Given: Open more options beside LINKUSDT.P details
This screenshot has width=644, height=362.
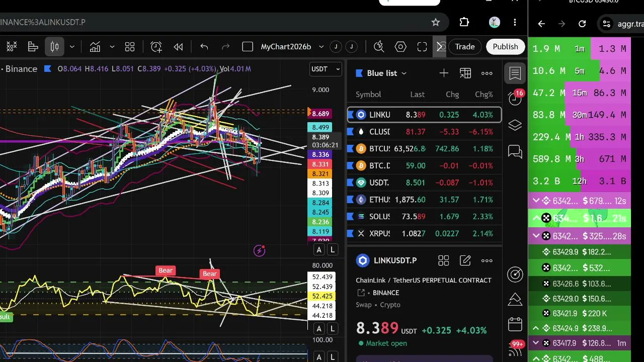Looking at the screenshot, I should click(x=487, y=260).
